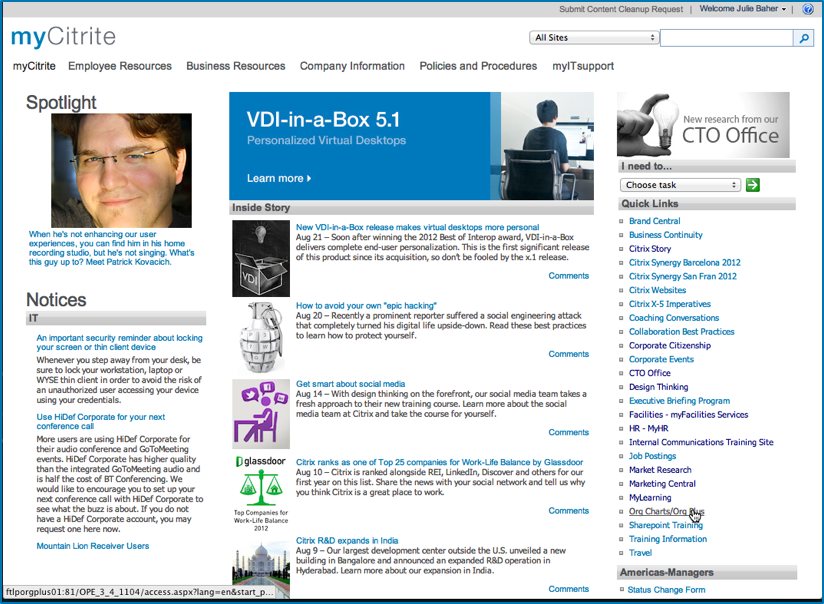This screenshot has width=824, height=604.
Task: Open the myCitrite logo home link
Action: [63, 38]
